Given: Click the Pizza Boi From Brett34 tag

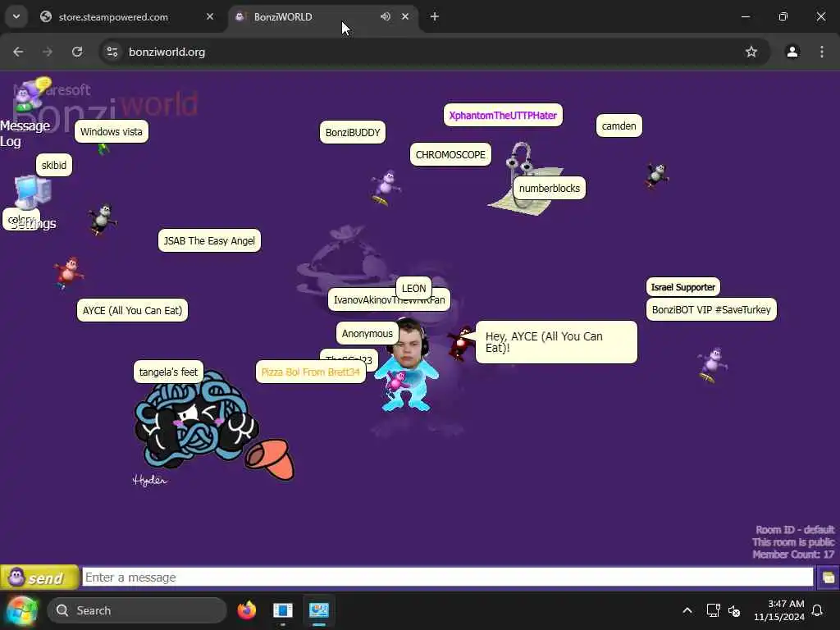Looking at the screenshot, I should pos(311,372).
